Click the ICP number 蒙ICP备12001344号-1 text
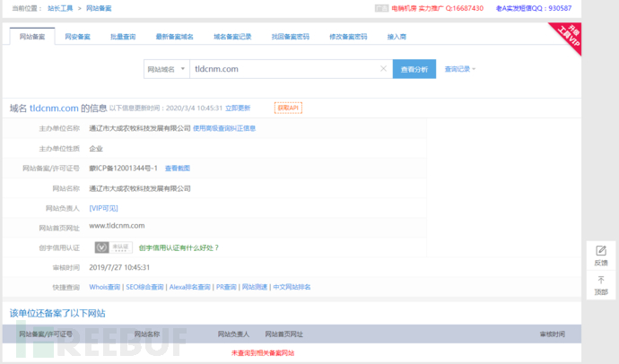The height and width of the screenshot is (364, 619). click(x=123, y=168)
